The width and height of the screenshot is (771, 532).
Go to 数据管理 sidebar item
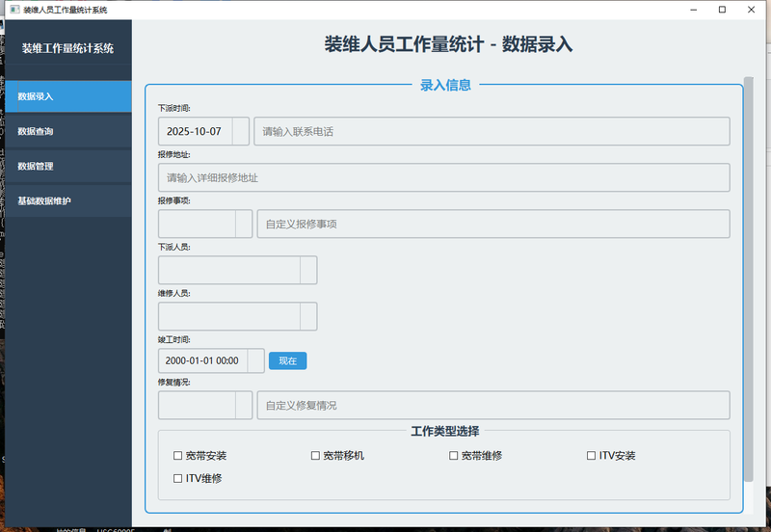click(x=67, y=166)
